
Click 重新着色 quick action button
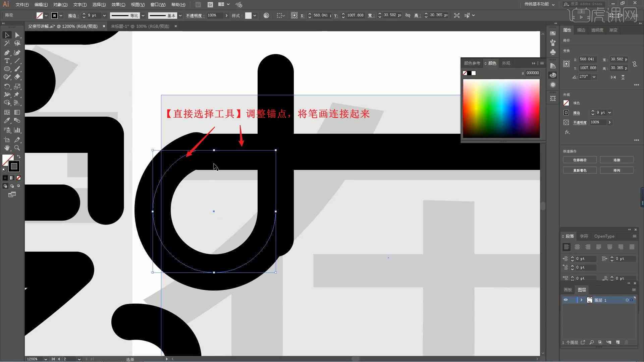click(x=580, y=170)
